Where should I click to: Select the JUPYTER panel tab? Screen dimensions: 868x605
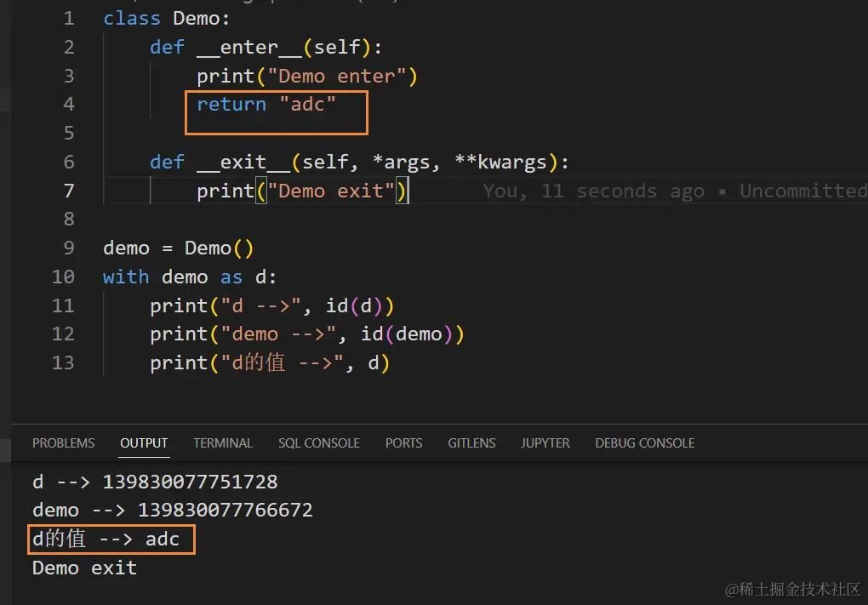point(545,442)
